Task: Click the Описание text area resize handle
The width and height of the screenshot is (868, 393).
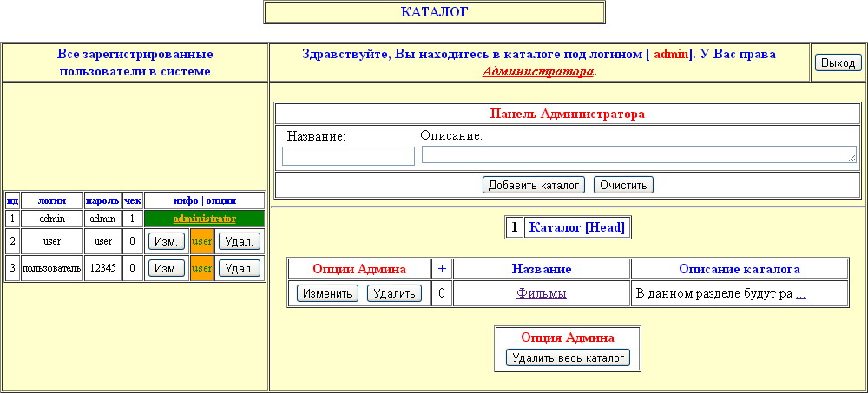Action: (852, 159)
